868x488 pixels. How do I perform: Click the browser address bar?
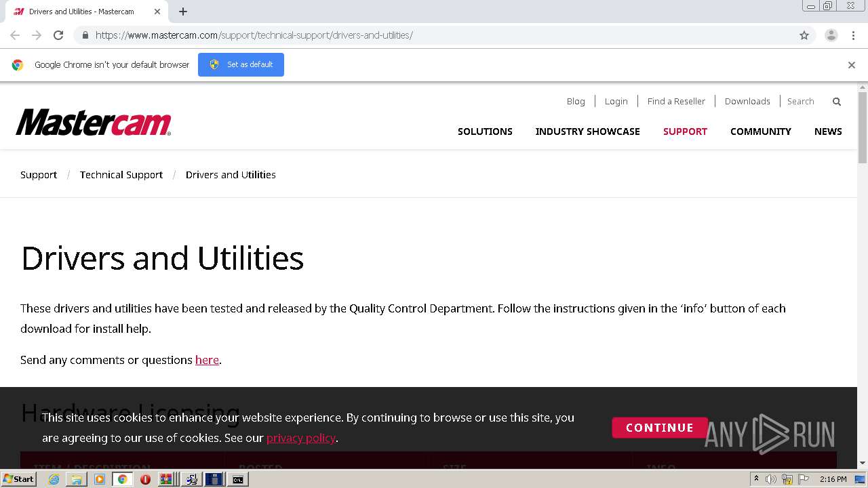click(434, 35)
